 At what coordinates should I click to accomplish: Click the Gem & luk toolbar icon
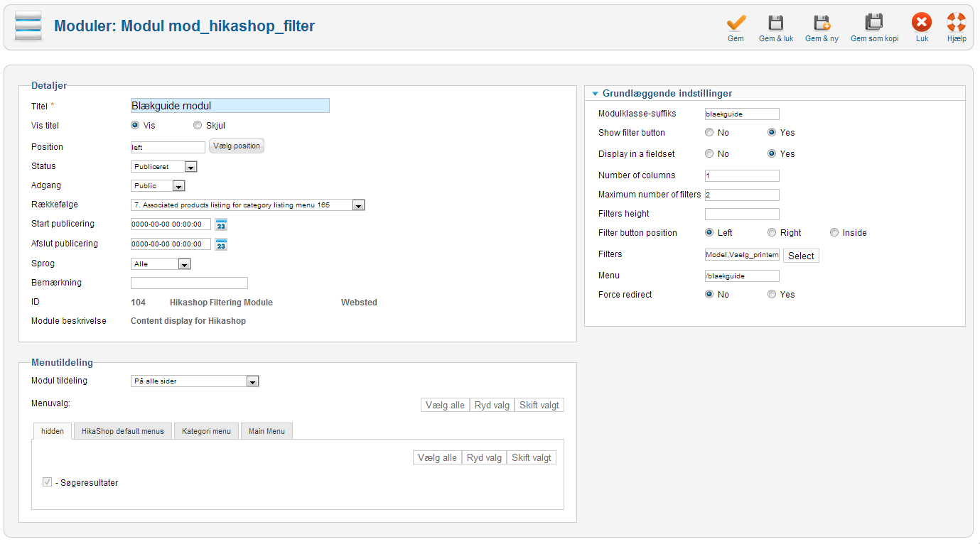coord(776,23)
